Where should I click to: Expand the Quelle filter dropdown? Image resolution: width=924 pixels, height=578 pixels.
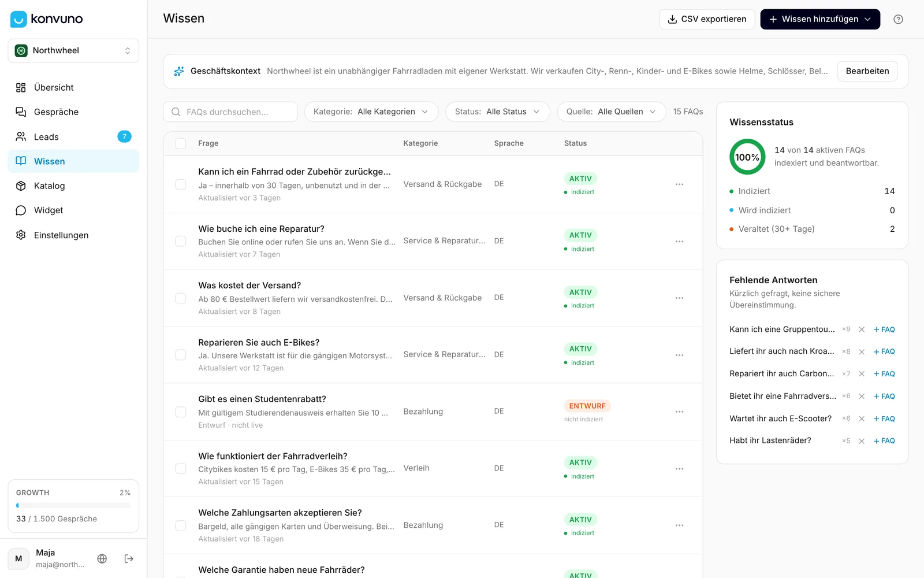pos(612,112)
